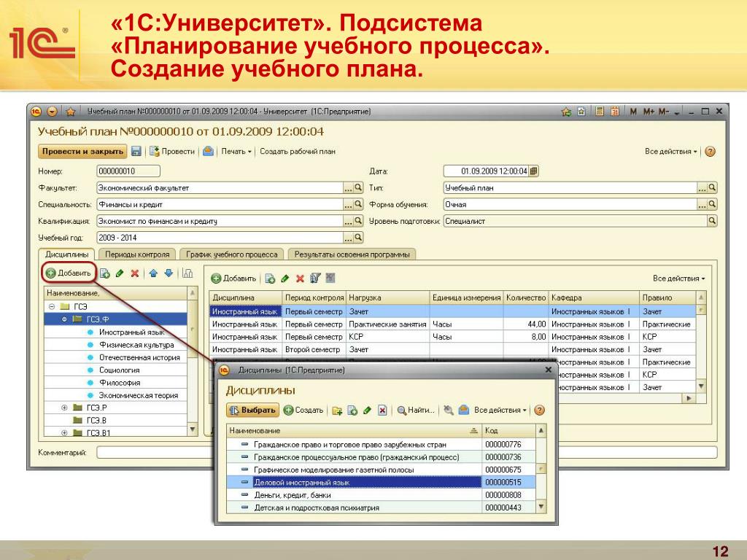
Task: Select the Деньги, кредит, банки row
Action: tap(381, 495)
